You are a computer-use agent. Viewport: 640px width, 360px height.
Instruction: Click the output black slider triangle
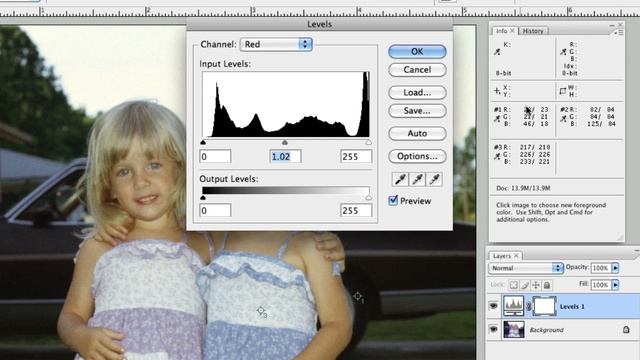pos(203,198)
